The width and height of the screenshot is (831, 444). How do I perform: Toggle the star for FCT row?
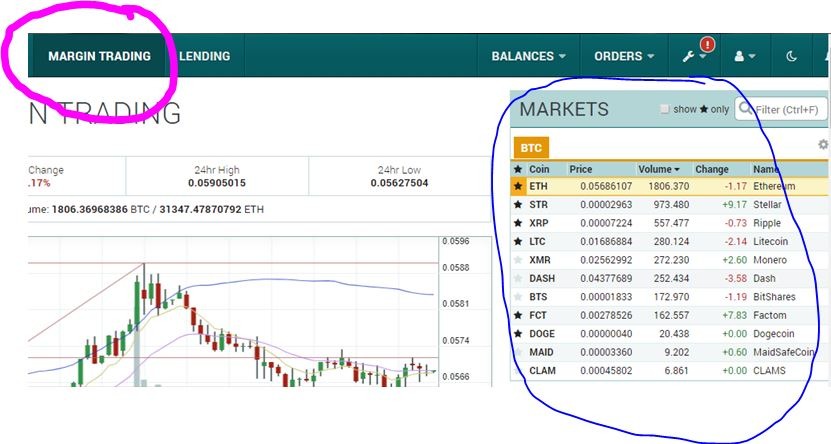click(x=518, y=315)
